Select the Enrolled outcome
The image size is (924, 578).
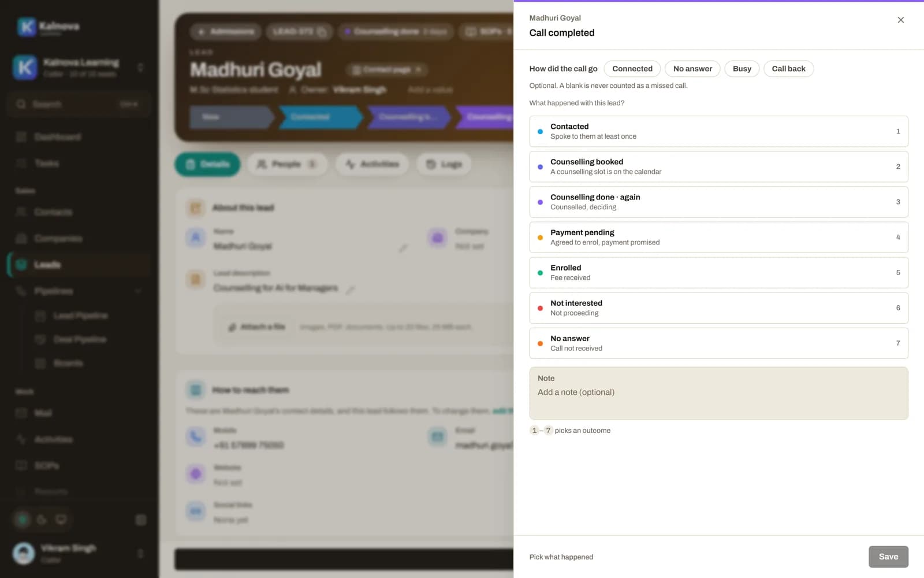pyautogui.click(x=718, y=272)
